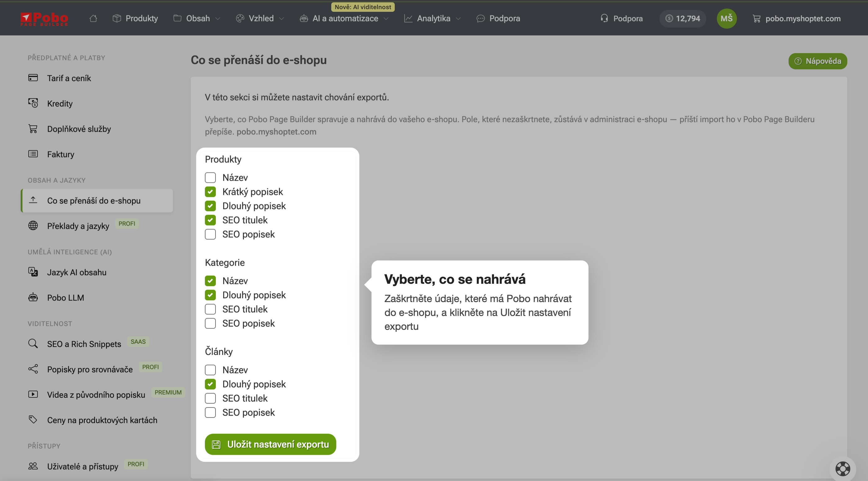The height and width of the screenshot is (481, 868).
Task: Open the Nápověda help button
Action: (x=817, y=61)
